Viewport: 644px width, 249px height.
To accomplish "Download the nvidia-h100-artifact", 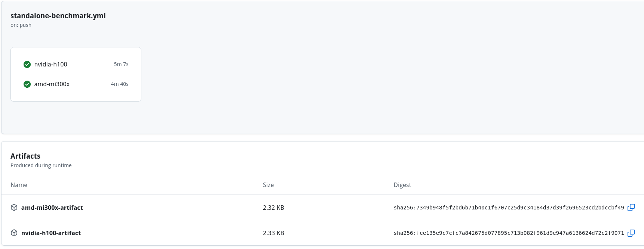I will tap(51, 233).
